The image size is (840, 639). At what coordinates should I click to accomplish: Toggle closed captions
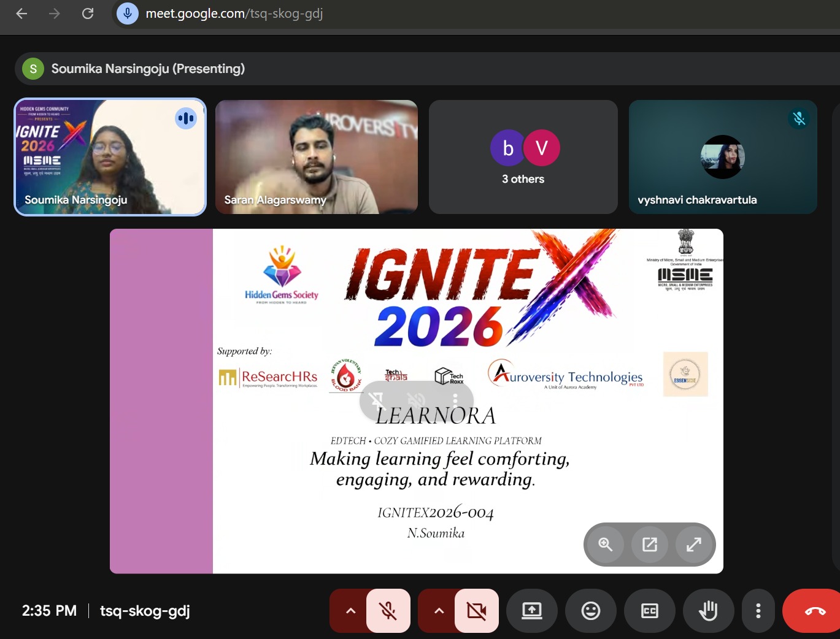[x=650, y=611]
